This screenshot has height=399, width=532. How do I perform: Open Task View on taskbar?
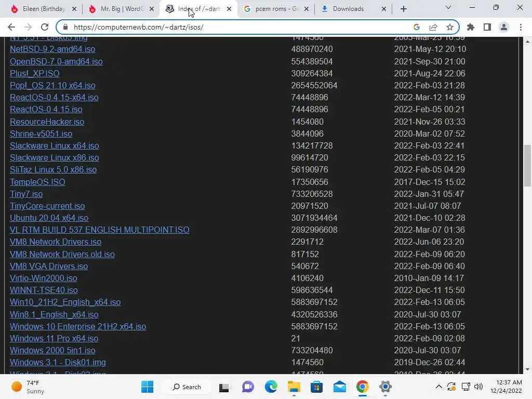(224, 387)
